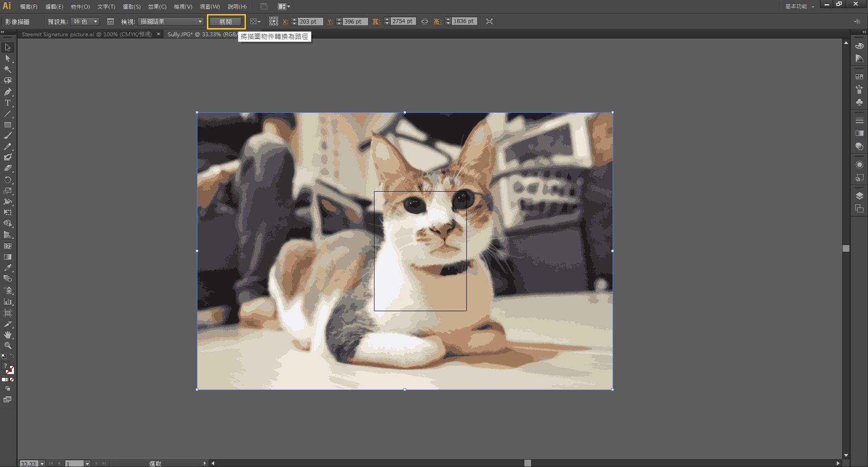Select the Symbol Sprayer tool
The width and height of the screenshot is (868, 467).
(8, 290)
